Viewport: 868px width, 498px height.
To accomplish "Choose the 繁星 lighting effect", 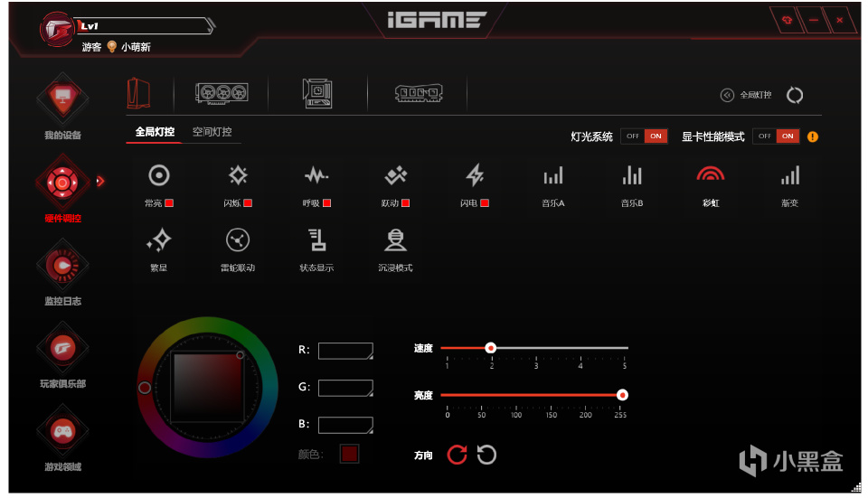I will [x=159, y=250].
